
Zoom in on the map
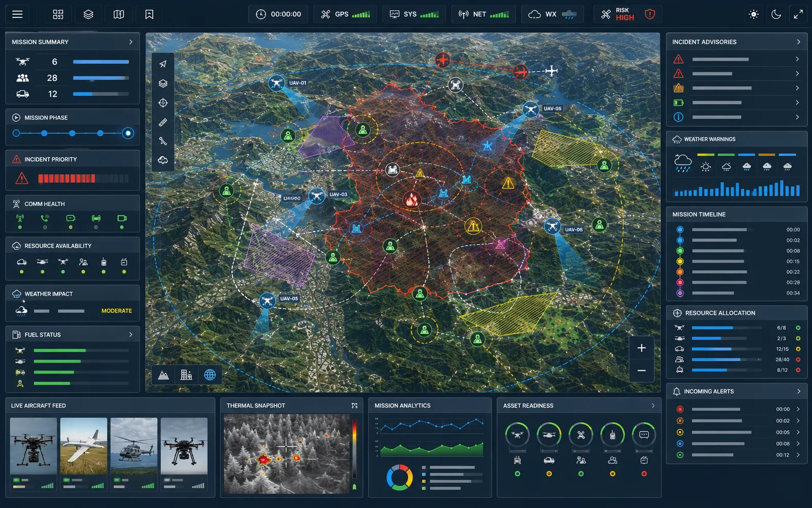642,348
